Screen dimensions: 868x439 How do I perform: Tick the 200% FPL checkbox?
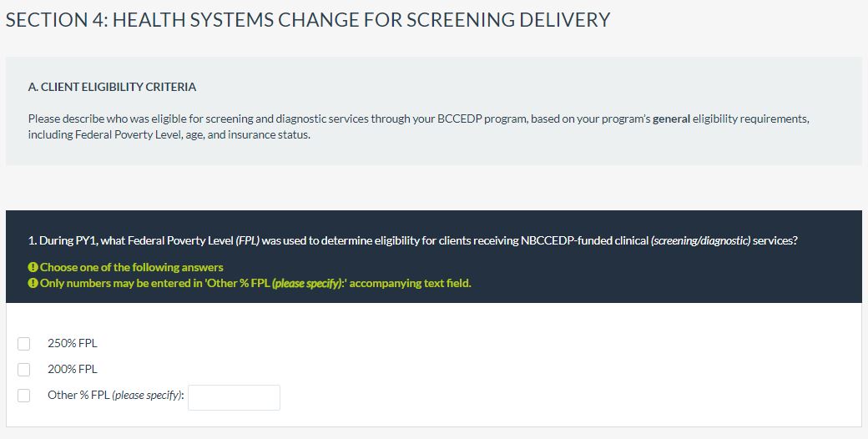click(x=24, y=369)
